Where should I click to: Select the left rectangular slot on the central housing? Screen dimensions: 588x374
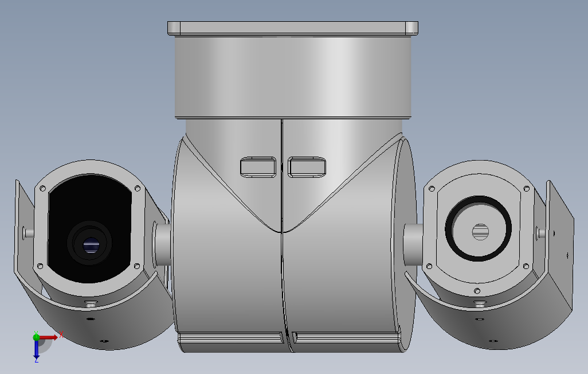[x=258, y=167]
